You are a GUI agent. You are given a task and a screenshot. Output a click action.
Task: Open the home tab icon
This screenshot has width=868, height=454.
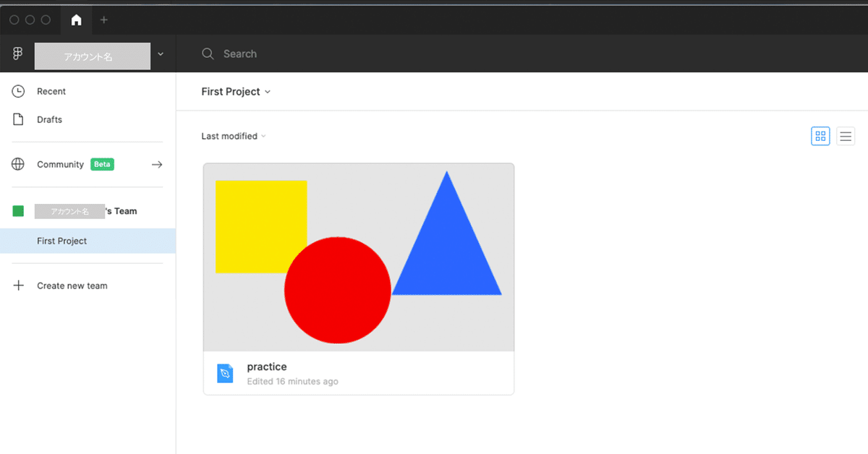(x=76, y=20)
